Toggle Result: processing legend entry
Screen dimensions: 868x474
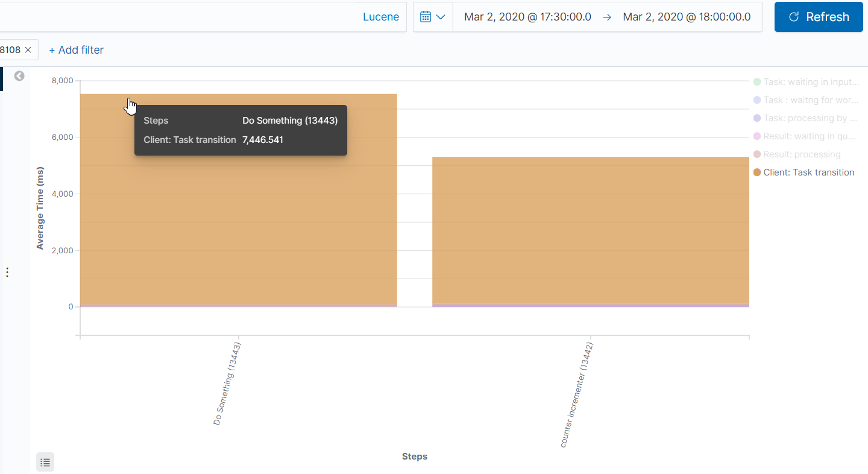click(x=797, y=154)
